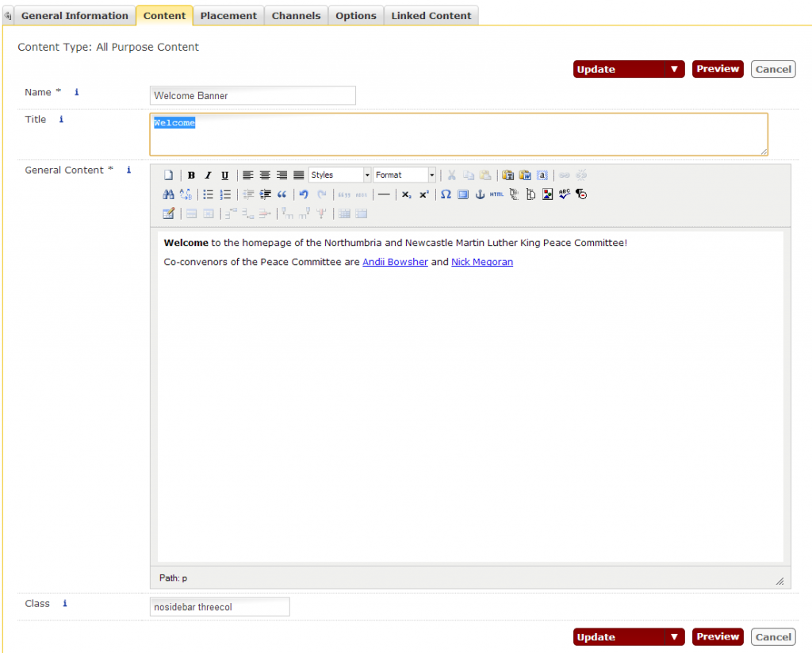Open the Channels tab
The image size is (812, 653).
coord(296,14)
